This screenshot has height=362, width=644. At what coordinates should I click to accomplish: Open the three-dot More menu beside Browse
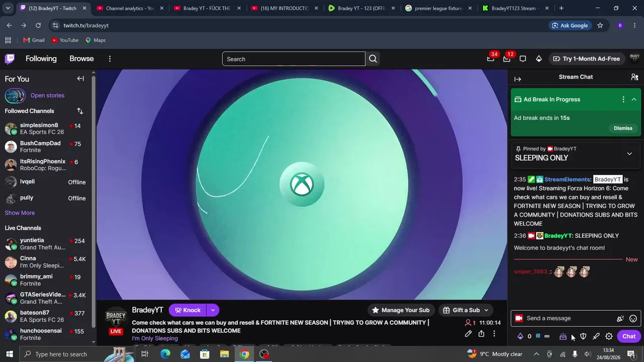(x=110, y=59)
